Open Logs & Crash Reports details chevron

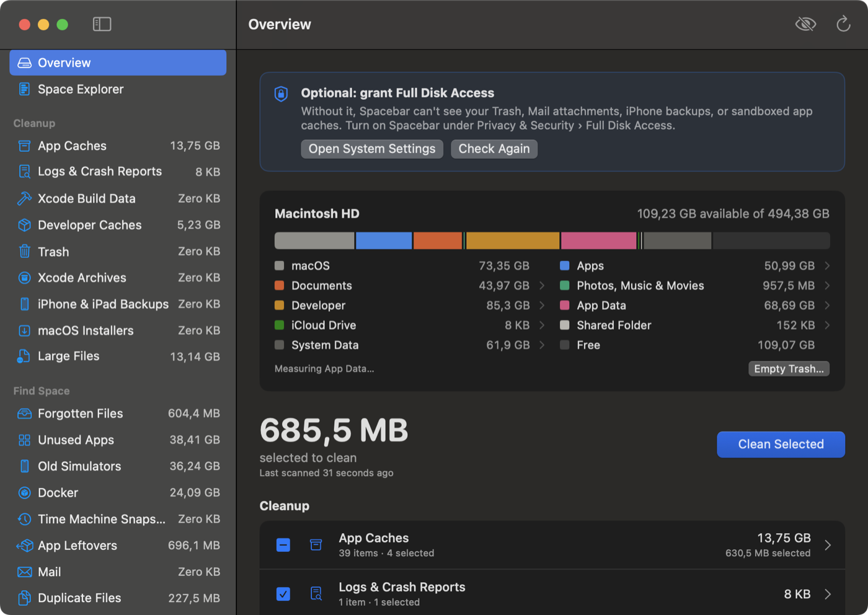pos(828,594)
